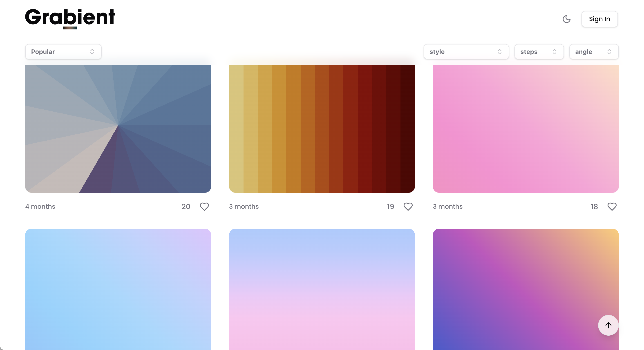The height and width of the screenshot is (350, 644).
Task: Like the gradient with 18 likes
Action: click(612, 207)
